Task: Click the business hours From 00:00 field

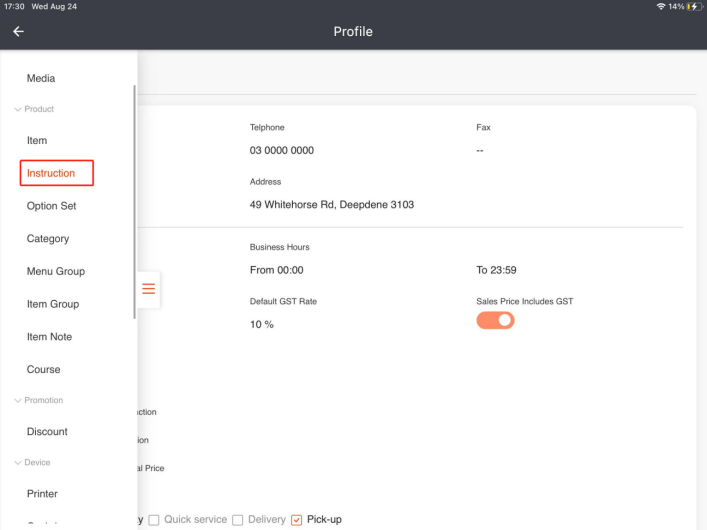Action: click(277, 270)
